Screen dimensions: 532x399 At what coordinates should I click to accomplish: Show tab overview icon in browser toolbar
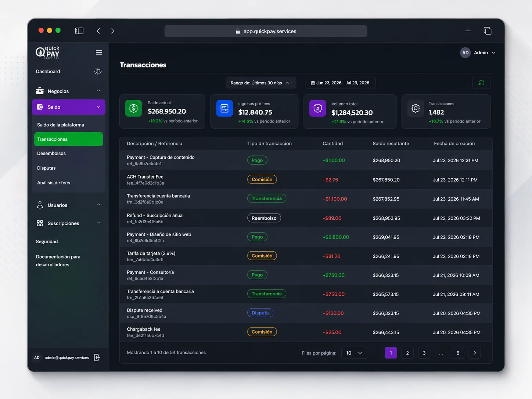488,31
